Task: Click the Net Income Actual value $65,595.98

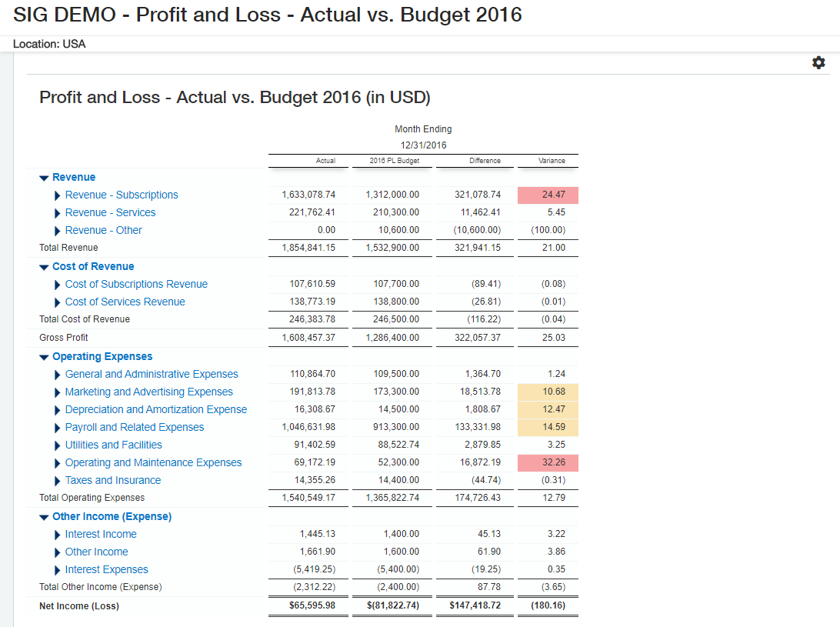Action: [x=307, y=606]
